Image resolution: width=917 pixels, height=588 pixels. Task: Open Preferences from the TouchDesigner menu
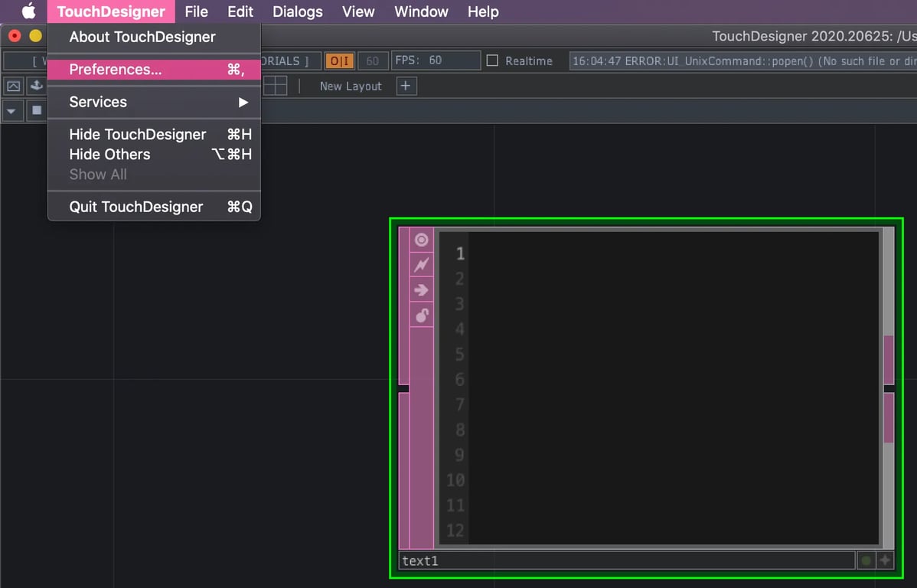click(x=154, y=70)
